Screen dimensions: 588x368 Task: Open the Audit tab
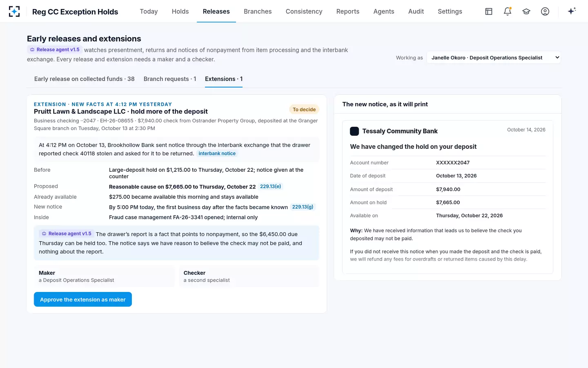[416, 11]
